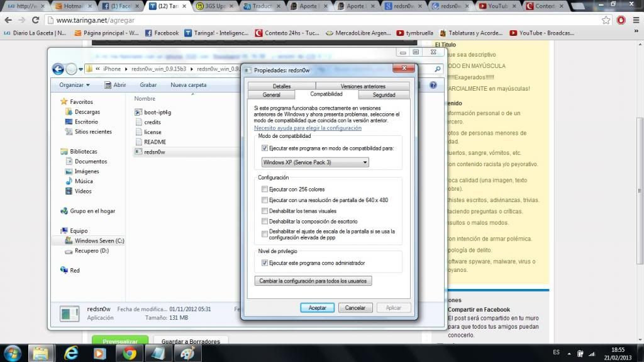
Task: Switch to Detalles tab
Action: pyautogui.click(x=282, y=86)
